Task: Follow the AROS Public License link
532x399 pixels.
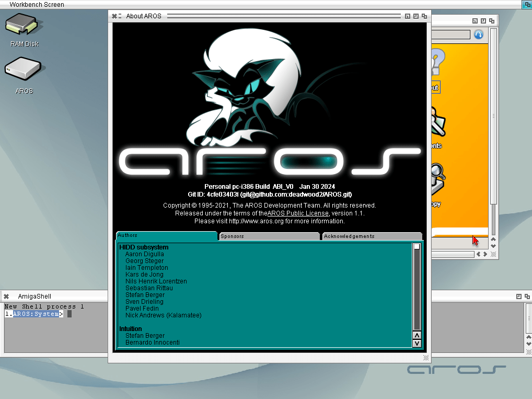Action: coord(298,213)
